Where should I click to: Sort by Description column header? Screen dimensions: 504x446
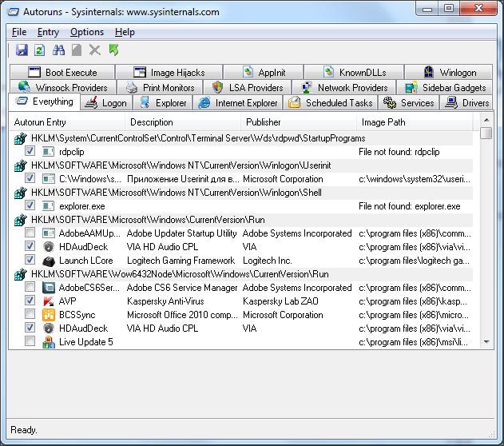point(183,122)
